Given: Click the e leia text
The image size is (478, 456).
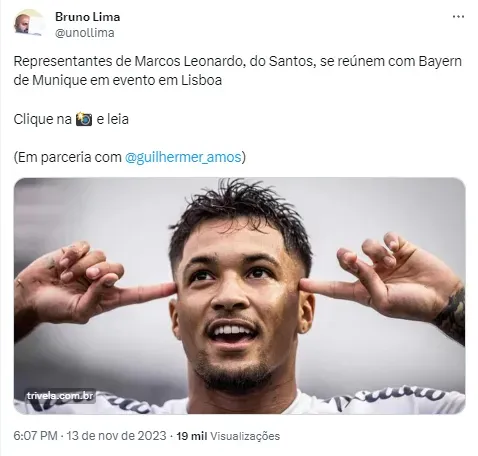Looking at the screenshot, I should 112,119.
